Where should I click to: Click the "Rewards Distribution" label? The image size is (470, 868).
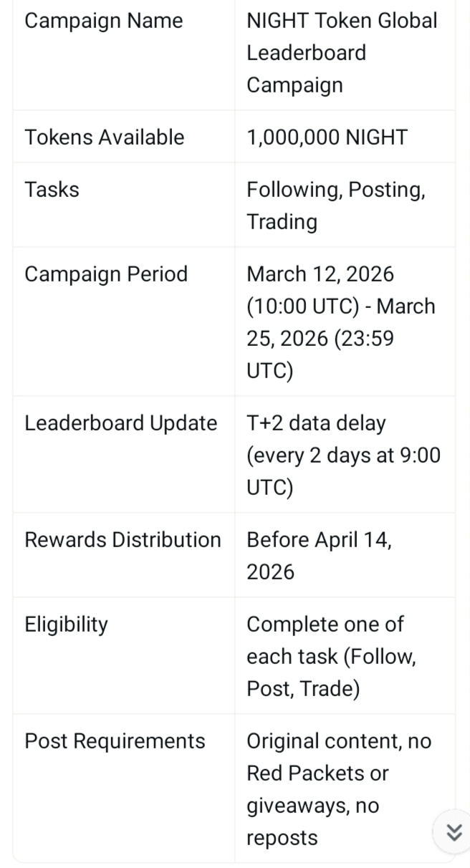(x=123, y=540)
